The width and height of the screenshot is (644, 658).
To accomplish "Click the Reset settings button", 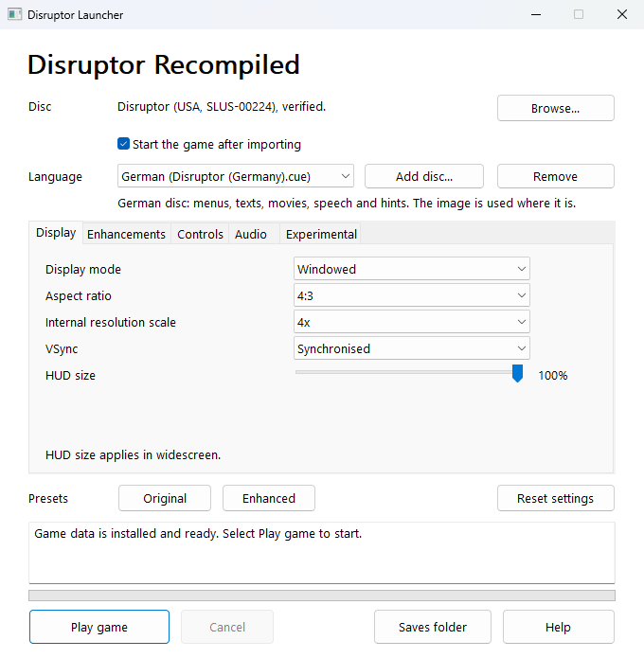I will (555, 498).
